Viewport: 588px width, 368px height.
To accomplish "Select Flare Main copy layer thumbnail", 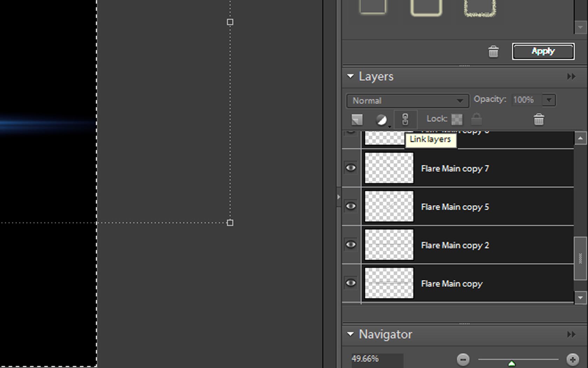I will (x=389, y=283).
